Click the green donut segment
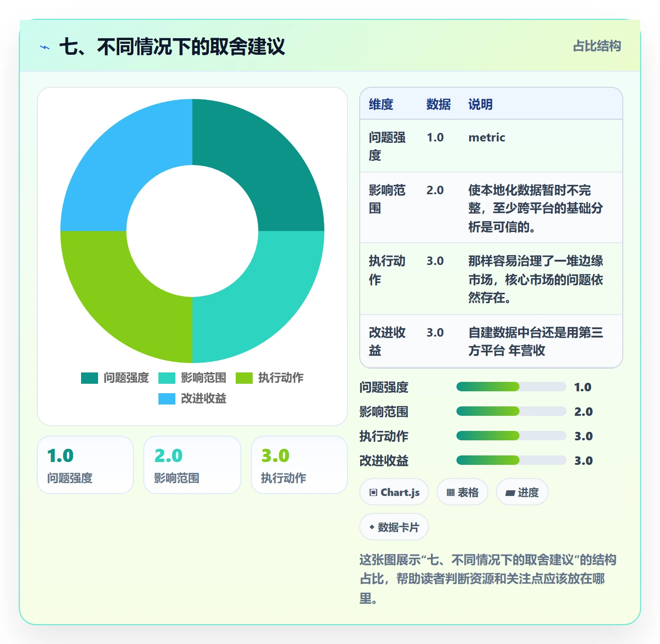Image resolution: width=660 pixels, height=644 pixels. point(123,300)
